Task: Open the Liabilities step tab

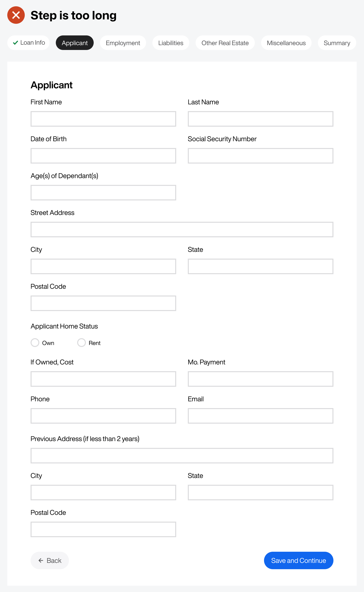Action: click(x=171, y=43)
